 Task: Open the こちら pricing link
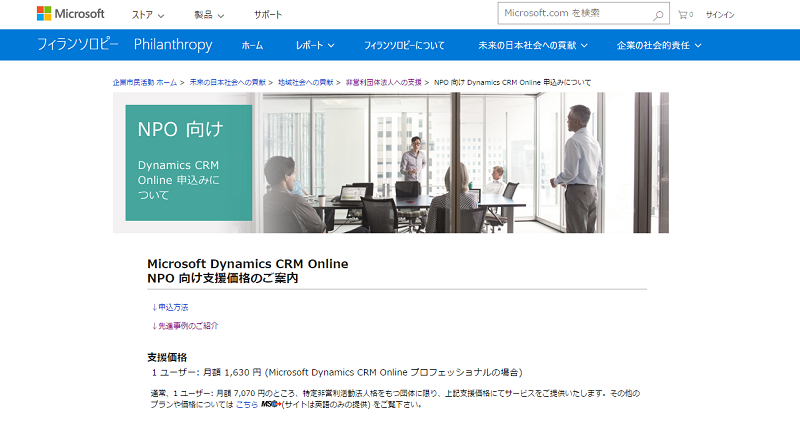click(x=247, y=404)
